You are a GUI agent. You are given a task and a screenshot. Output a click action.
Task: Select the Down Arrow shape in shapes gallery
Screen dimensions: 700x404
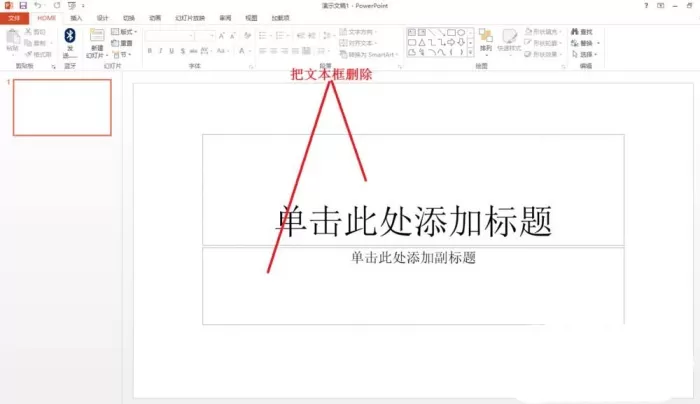point(461,42)
